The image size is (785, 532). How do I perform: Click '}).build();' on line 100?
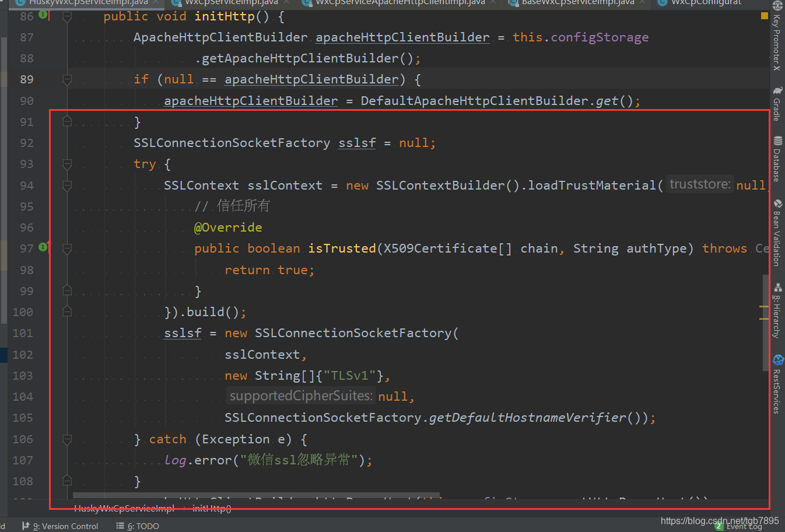coord(205,312)
